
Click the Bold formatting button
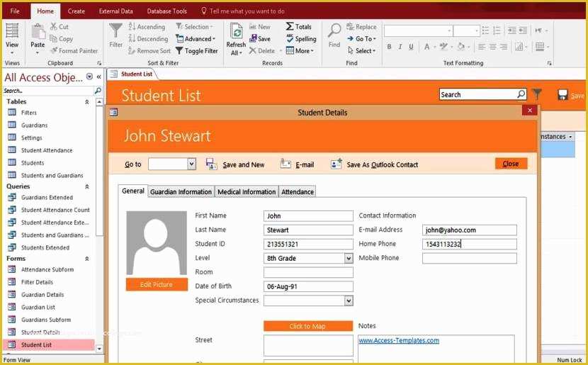tap(389, 47)
